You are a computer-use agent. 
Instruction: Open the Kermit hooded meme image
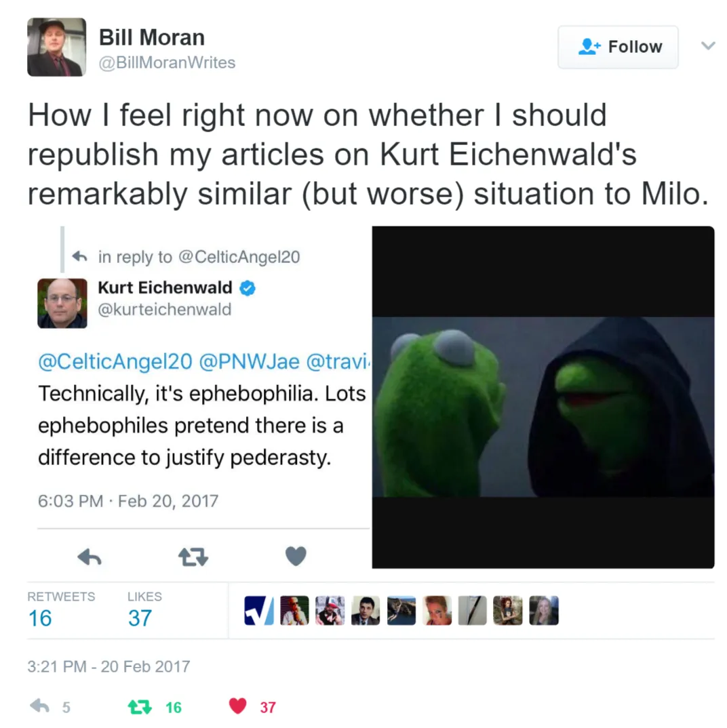tap(543, 397)
